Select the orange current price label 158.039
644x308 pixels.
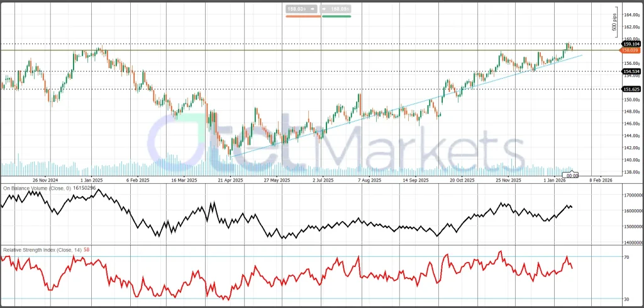pyautogui.click(x=631, y=50)
